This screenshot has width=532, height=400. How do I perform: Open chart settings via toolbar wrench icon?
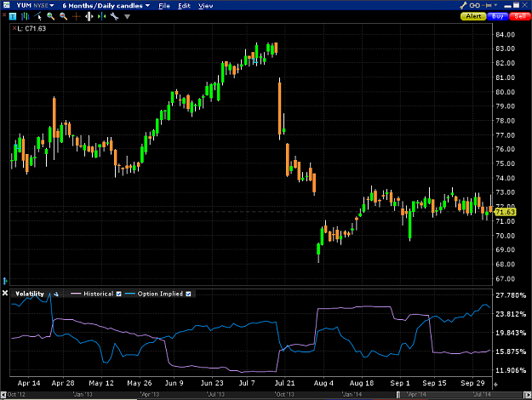114,16
